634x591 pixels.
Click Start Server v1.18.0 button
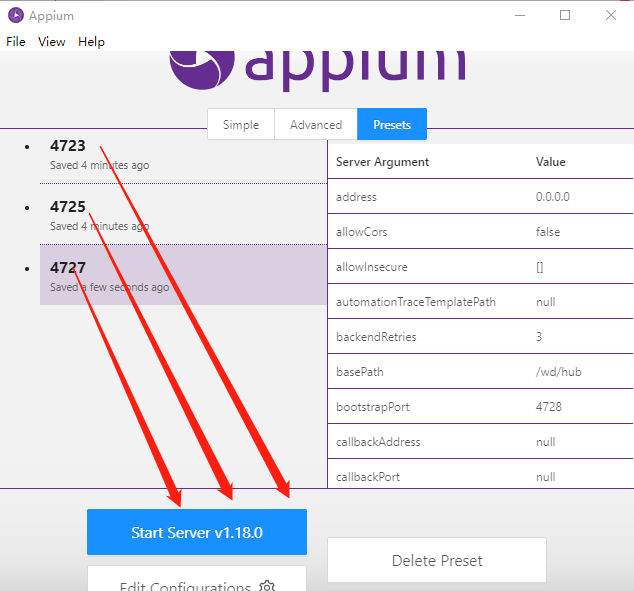pyautogui.click(x=197, y=532)
